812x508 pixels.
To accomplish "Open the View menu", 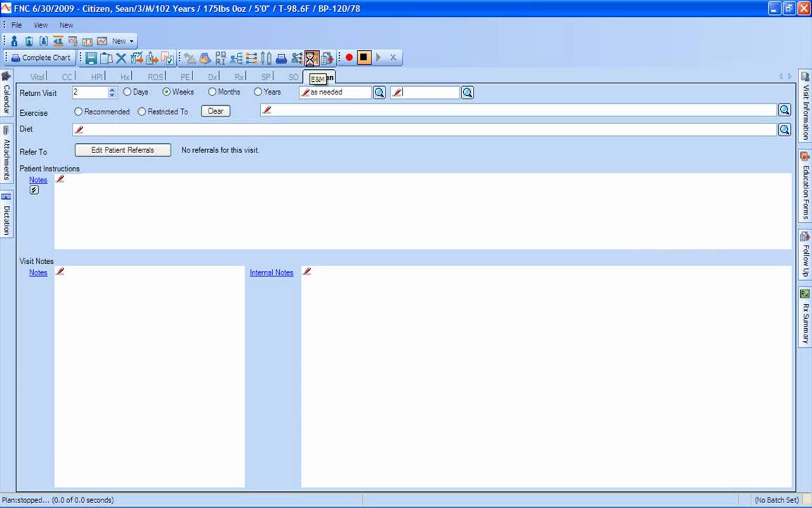I will pyautogui.click(x=40, y=25).
